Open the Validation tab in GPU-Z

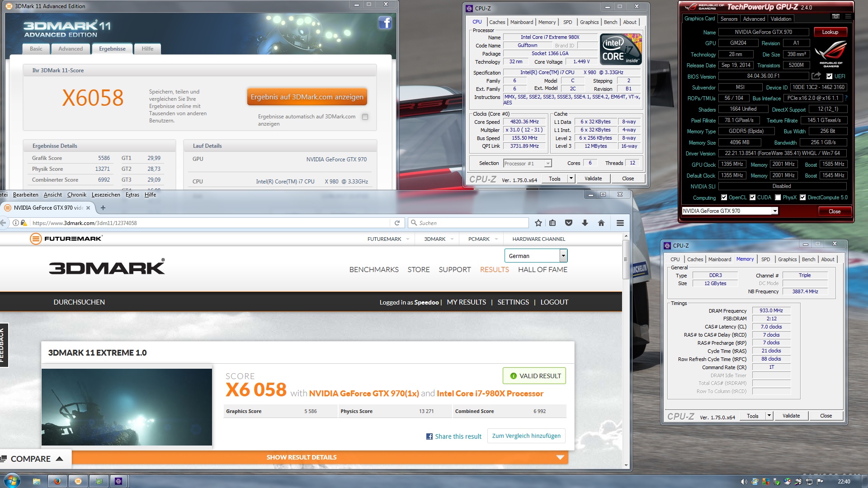click(x=781, y=19)
